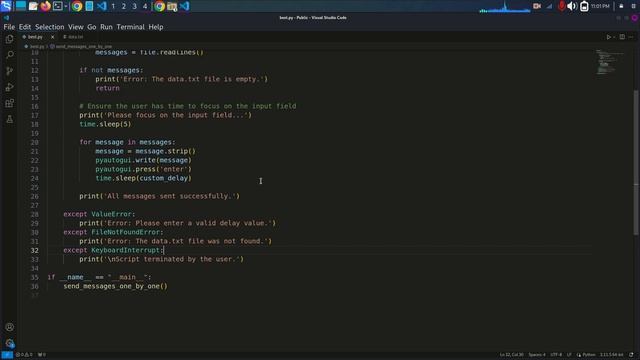Switch to workspace 3
This screenshot has width=640, height=360.
134,6
